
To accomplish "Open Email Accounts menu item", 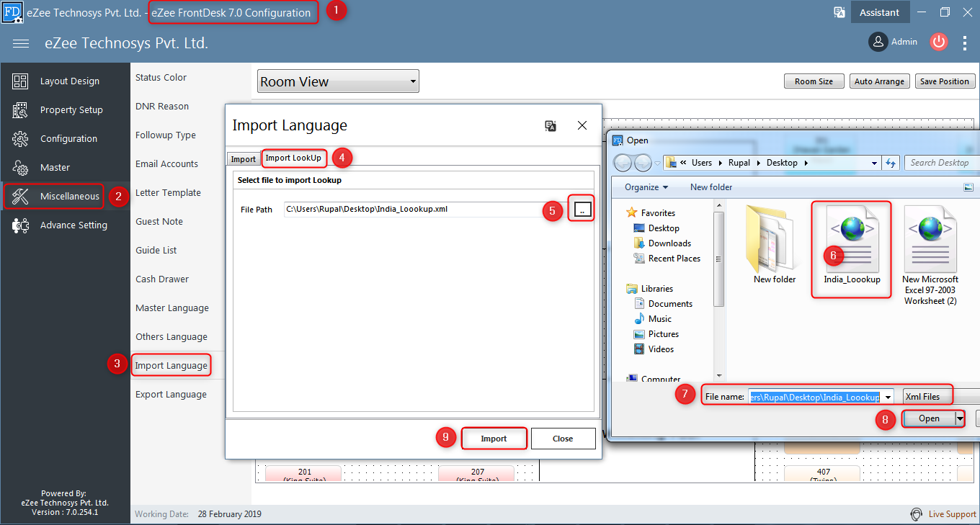I will coord(166,163).
